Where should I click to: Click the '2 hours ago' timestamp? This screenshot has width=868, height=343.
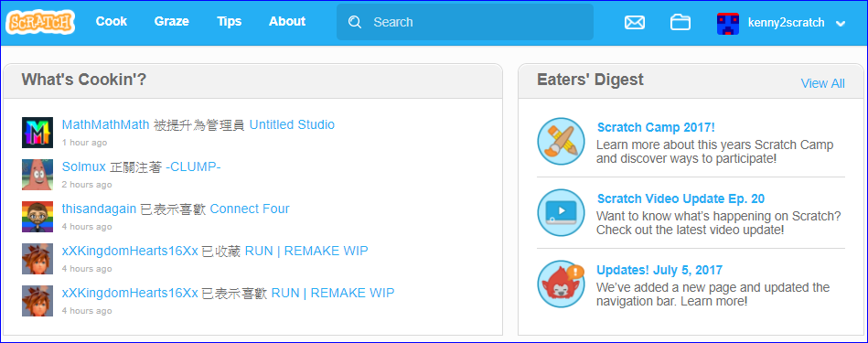point(87,184)
